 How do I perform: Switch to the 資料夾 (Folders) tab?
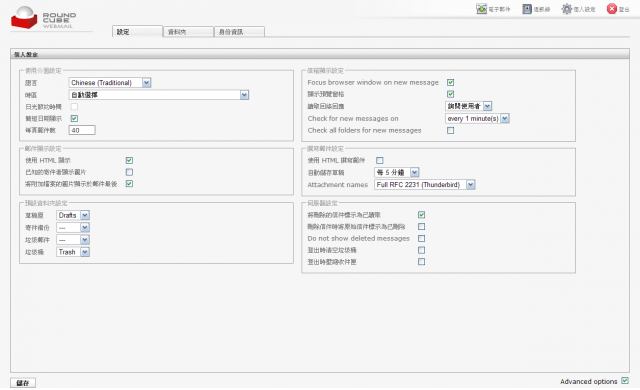188,32
